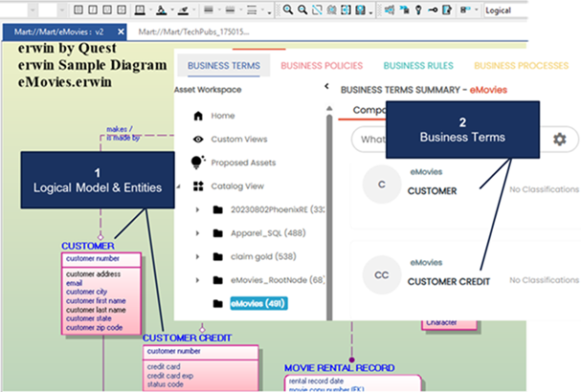Viewport: 581px width, 392px height.
Task: Click the Catalog View grid icon
Action: 198,185
